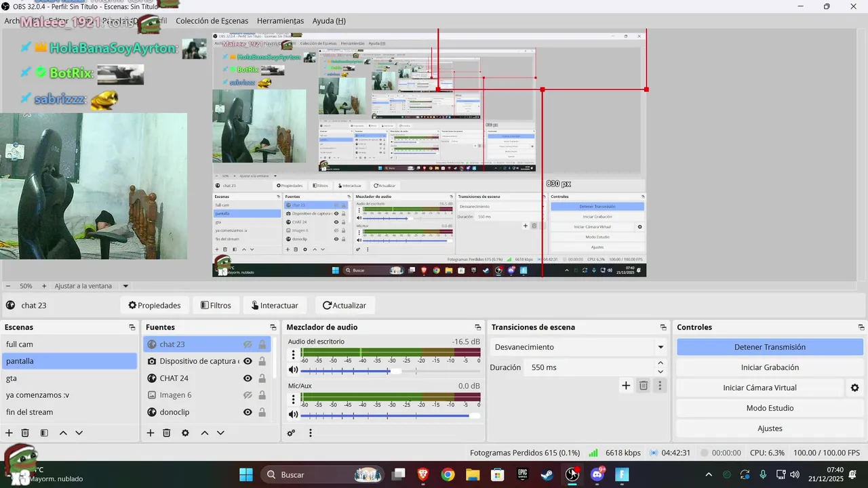This screenshot has width=868, height=488.
Task: Float the Fuentes dock panel
Action: pyautogui.click(x=273, y=327)
